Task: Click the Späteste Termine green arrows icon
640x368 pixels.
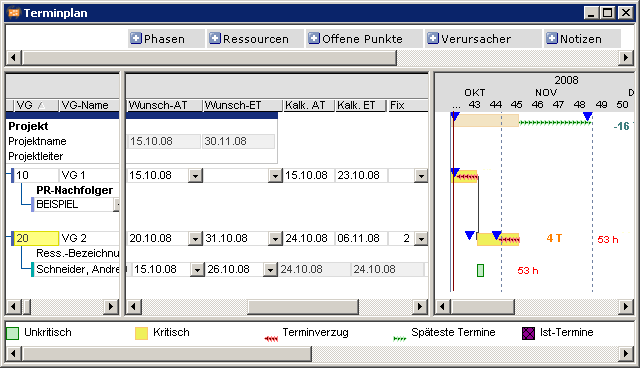Action: [x=400, y=339]
